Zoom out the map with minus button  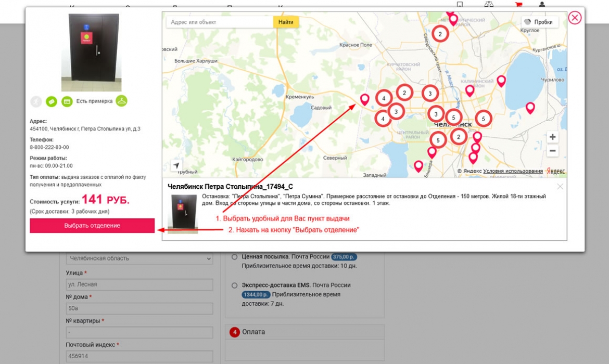(552, 151)
